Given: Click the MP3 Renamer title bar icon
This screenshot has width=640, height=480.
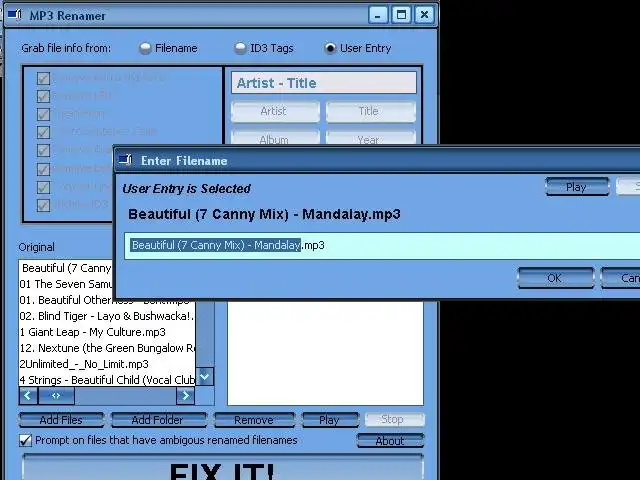Looking at the screenshot, I should pos(14,15).
